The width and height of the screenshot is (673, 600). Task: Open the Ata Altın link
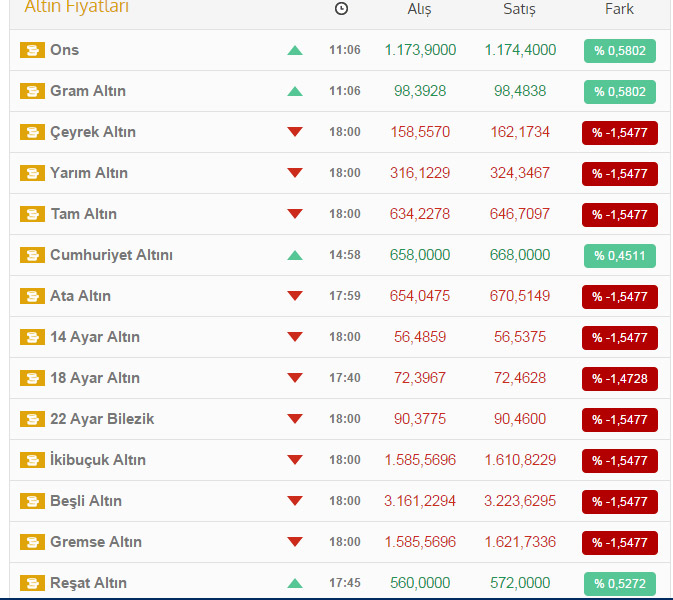coord(80,296)
